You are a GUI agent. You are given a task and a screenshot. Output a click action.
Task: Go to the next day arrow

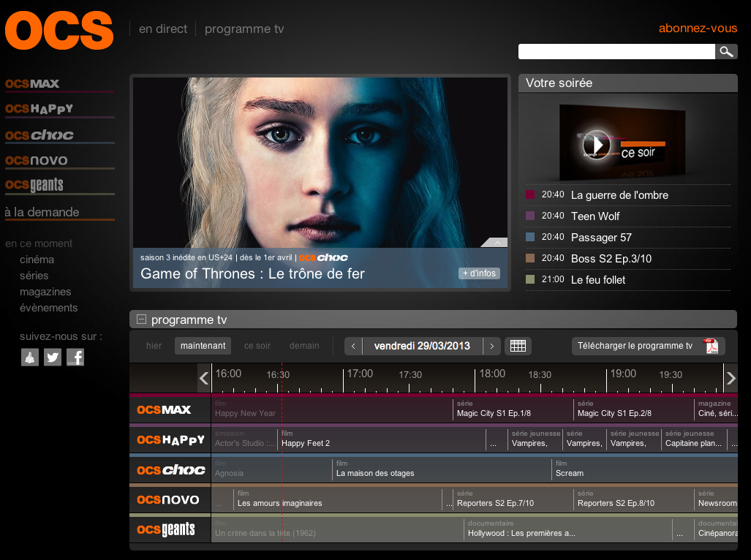(x=491, y=346)
